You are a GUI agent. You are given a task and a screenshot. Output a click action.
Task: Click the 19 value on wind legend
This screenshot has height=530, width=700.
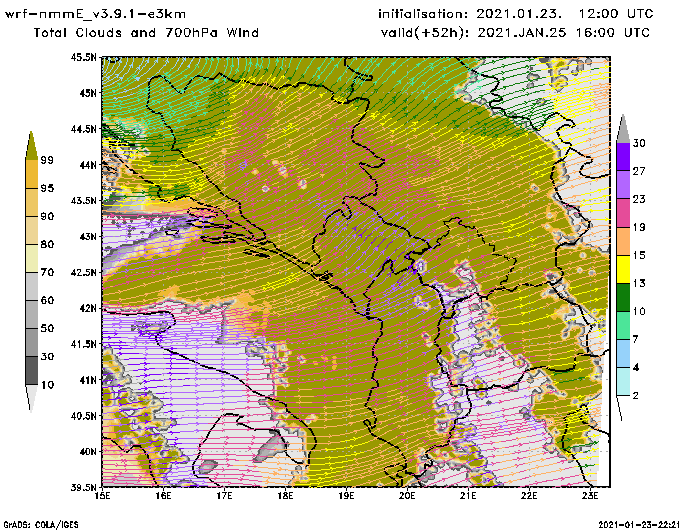[639, 227]
